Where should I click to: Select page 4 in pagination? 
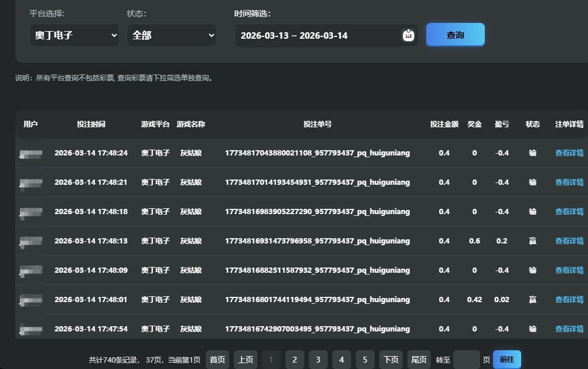tap(341, 359)
